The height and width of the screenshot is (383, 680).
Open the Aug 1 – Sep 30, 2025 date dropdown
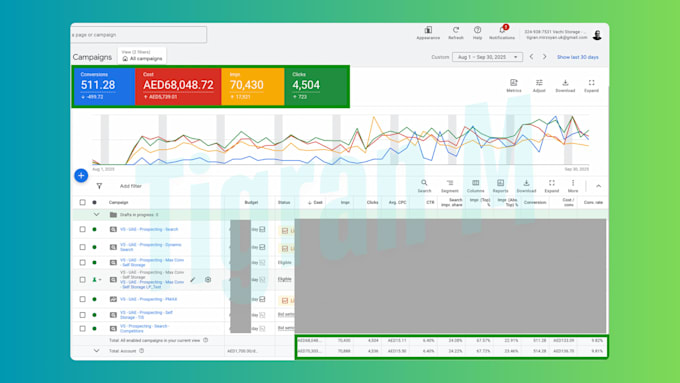coord(487,57)
